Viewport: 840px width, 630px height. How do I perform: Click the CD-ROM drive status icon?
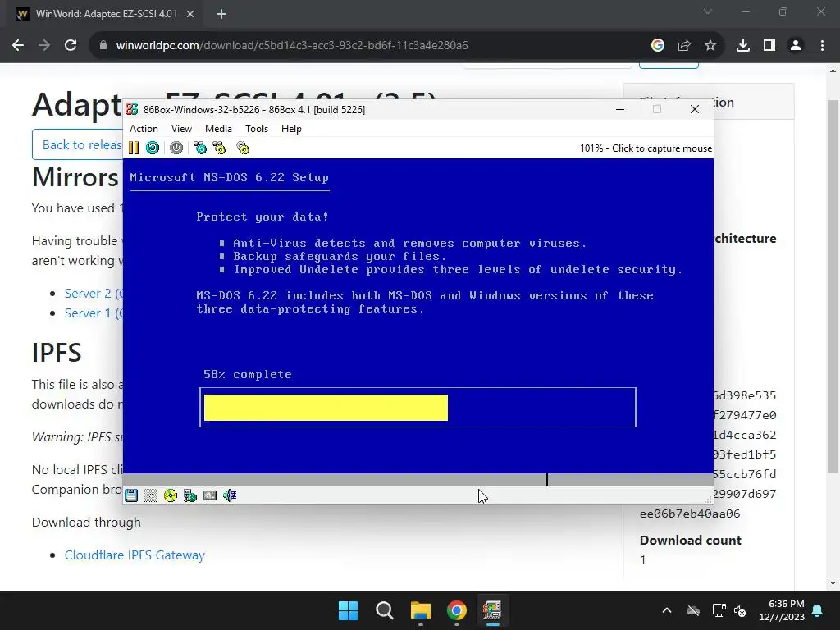(x=171, y=495)
